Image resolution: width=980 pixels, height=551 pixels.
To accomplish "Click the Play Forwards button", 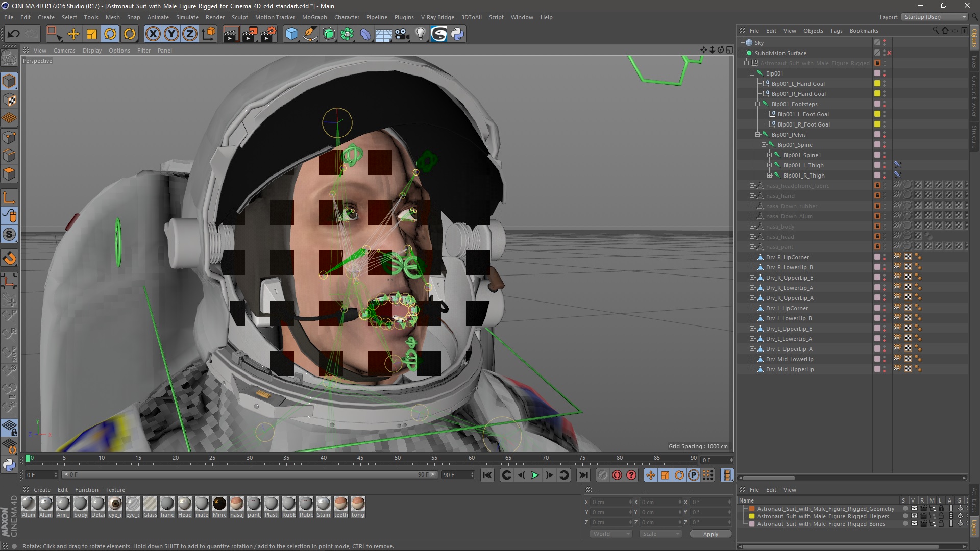I will click(x=535, y=475).
